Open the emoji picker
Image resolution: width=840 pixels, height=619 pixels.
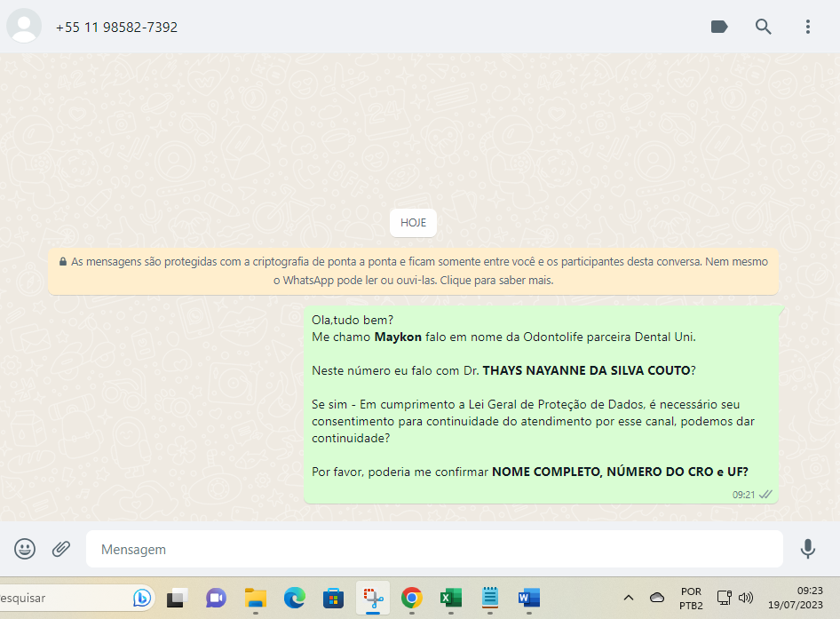tap(25, 549)
